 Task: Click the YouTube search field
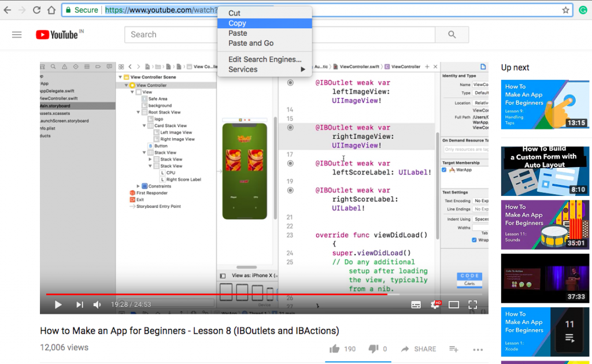(x=280, y=35)
